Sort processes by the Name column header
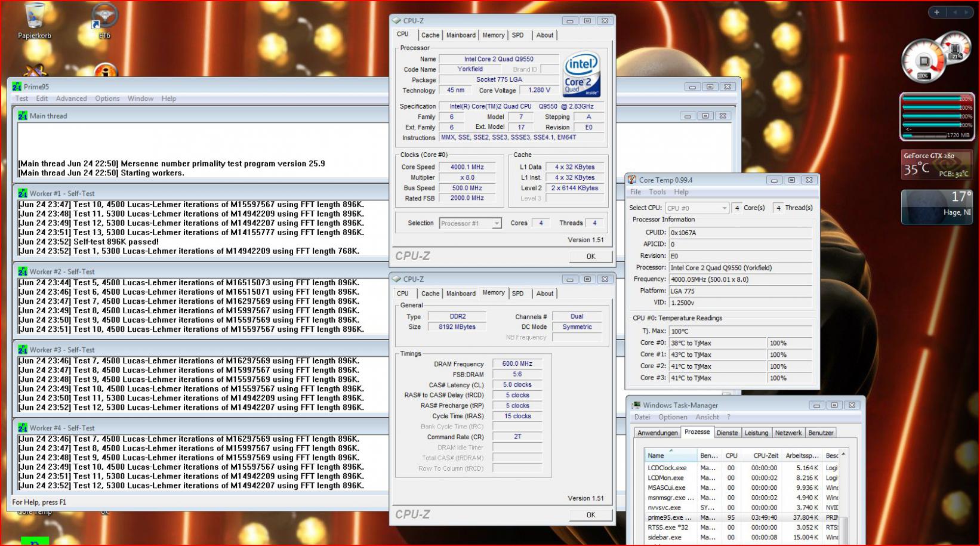This screenshot has width=980, height=546. tap(670, 455)
